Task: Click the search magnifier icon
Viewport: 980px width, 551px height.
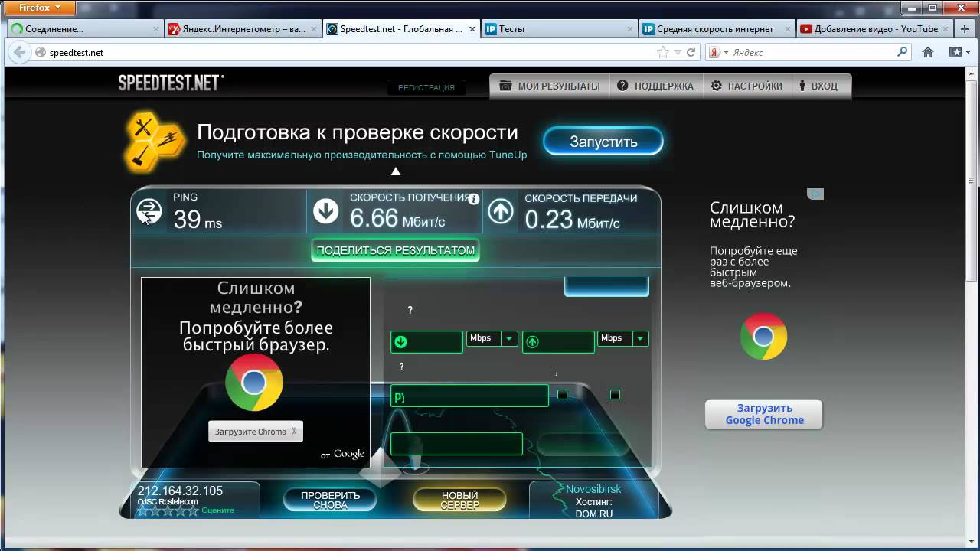Action: [x=903, y=52]
